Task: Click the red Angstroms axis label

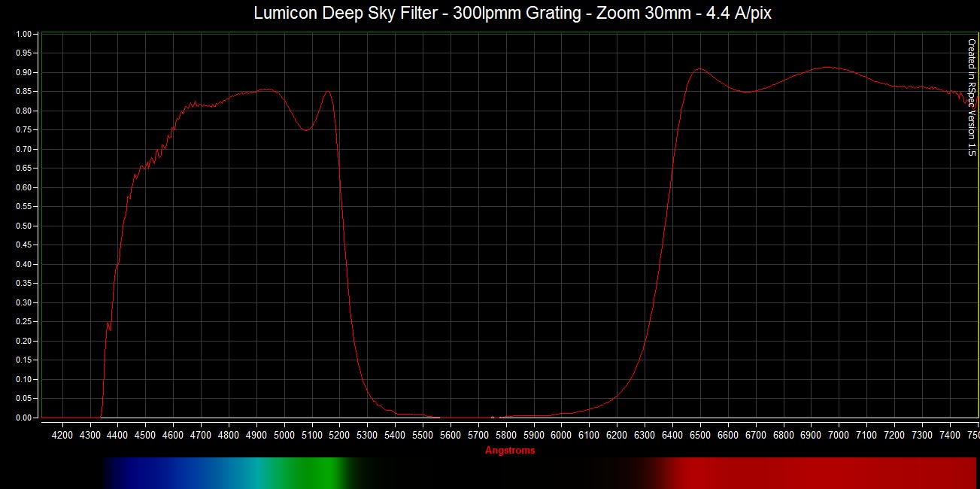Action: (510, 451)
